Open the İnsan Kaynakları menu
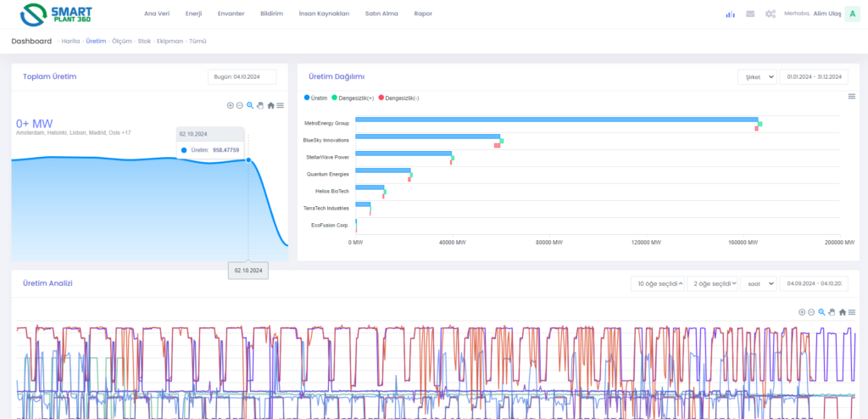 click(x=324, y=14)
